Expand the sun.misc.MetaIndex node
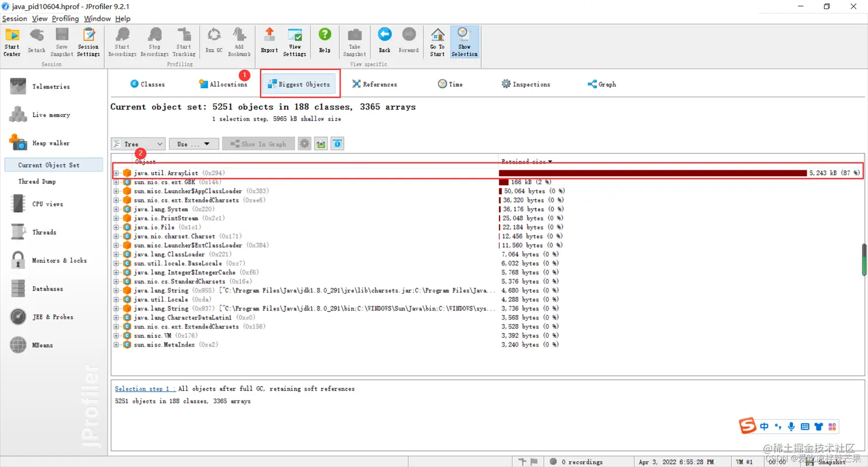This screenshot has width=868, height=467. click(x=117, y=345)
